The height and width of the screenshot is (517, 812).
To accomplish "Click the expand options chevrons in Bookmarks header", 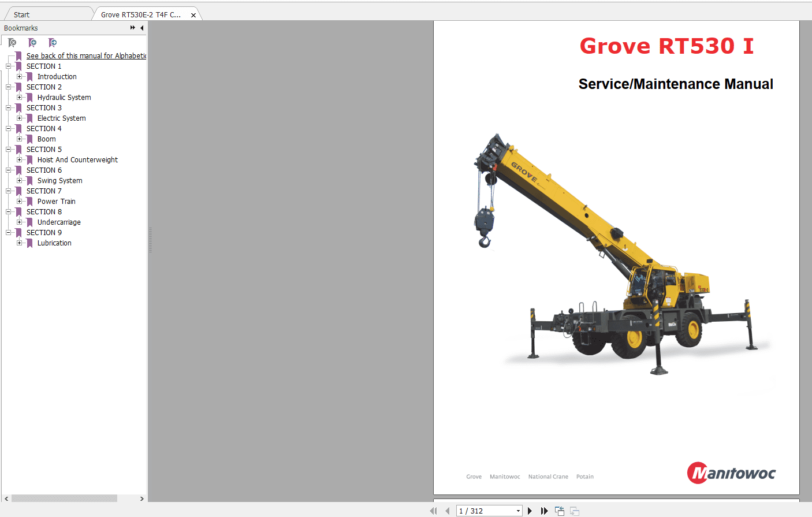I will click(132, 28).
